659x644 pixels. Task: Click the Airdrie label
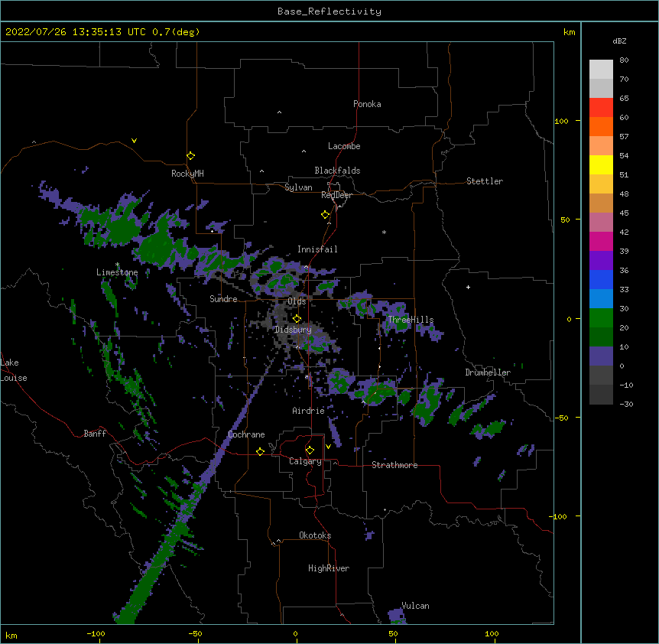[x=309, y=411]
